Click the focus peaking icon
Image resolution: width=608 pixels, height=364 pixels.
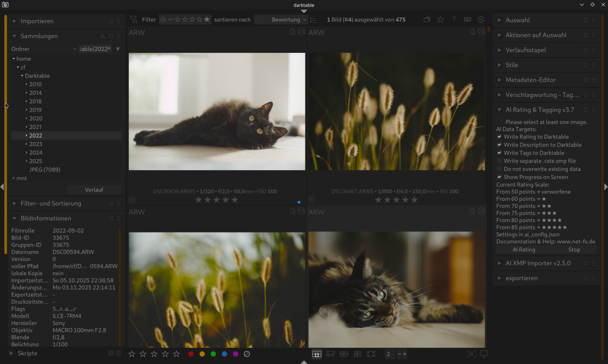[x=471, y=354]
